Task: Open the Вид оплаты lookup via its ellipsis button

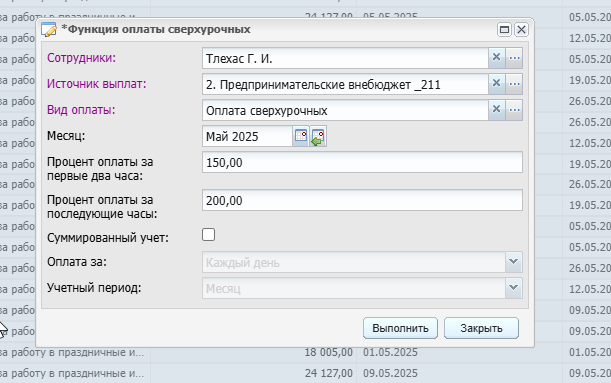Action: (514, 109)
